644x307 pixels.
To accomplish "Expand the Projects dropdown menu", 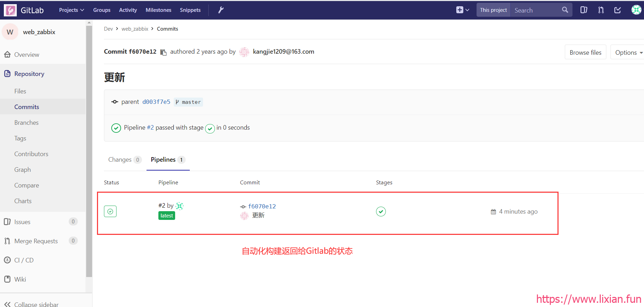I will tap(72, 10).
